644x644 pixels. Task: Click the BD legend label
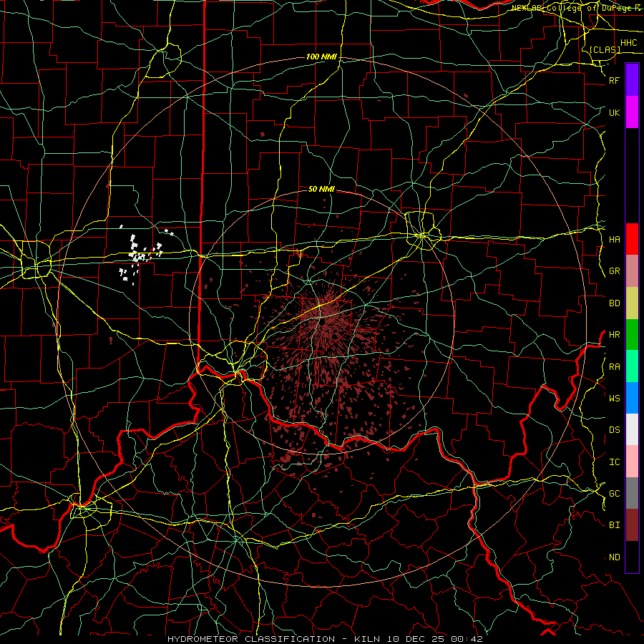click(614, 303)
